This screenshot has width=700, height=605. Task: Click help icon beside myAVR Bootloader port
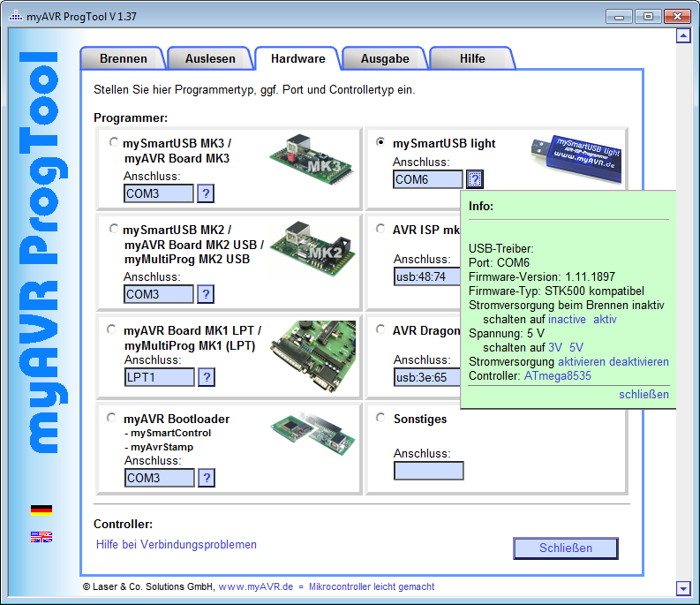(206, 478)
